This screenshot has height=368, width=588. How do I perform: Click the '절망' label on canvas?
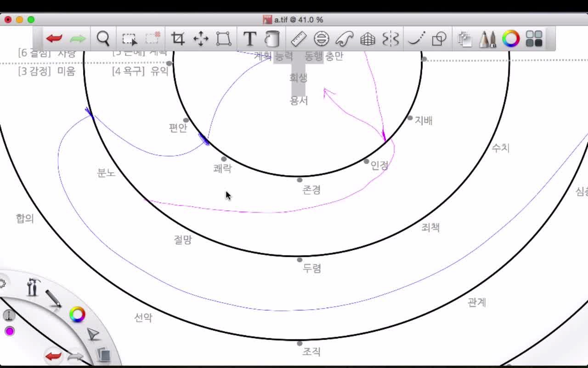pyautogui.click(x=182, y=240)
